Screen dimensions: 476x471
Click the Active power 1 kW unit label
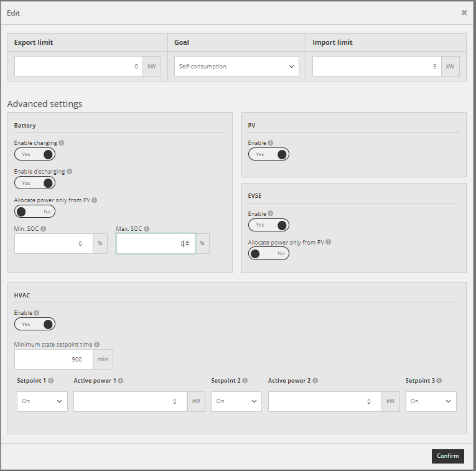(x=196, y=401)
